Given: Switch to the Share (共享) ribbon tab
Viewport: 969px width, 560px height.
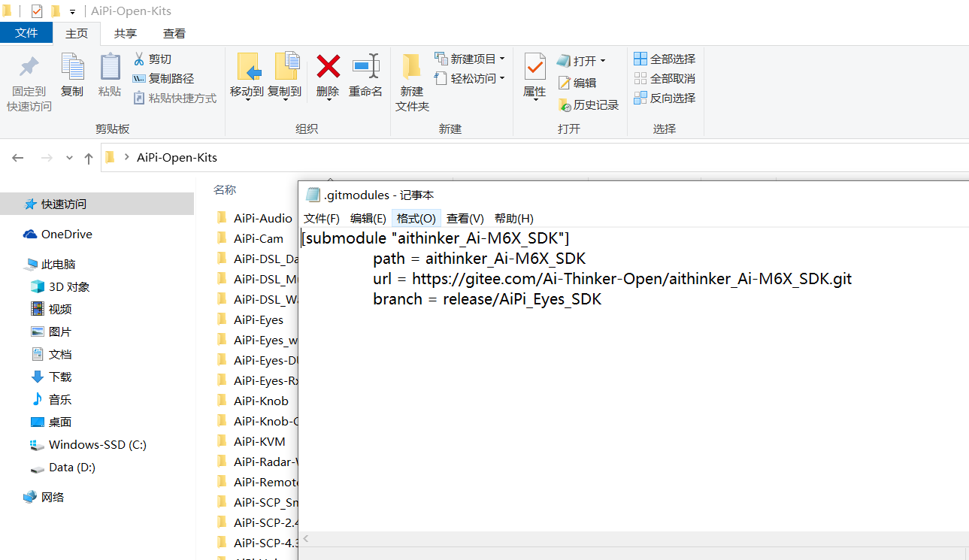Looking at the screenshot, I should (126, 33).
